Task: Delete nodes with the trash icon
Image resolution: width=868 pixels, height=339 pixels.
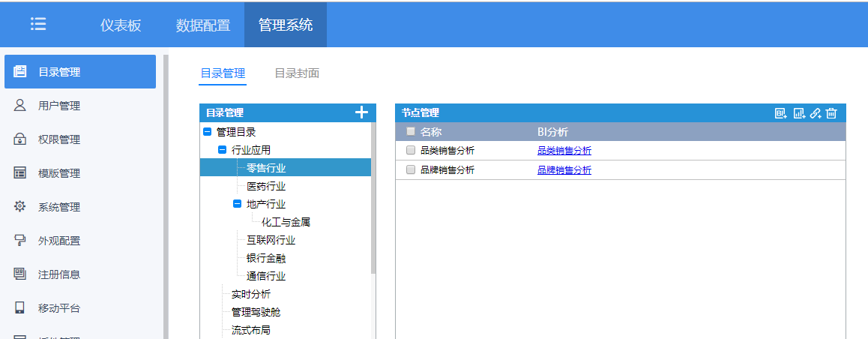Action: point(831,113)
